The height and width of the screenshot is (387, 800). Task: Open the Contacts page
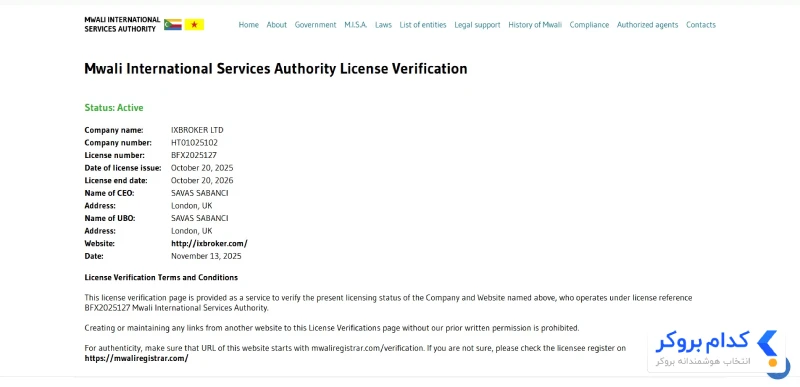(x=701, y=24)
